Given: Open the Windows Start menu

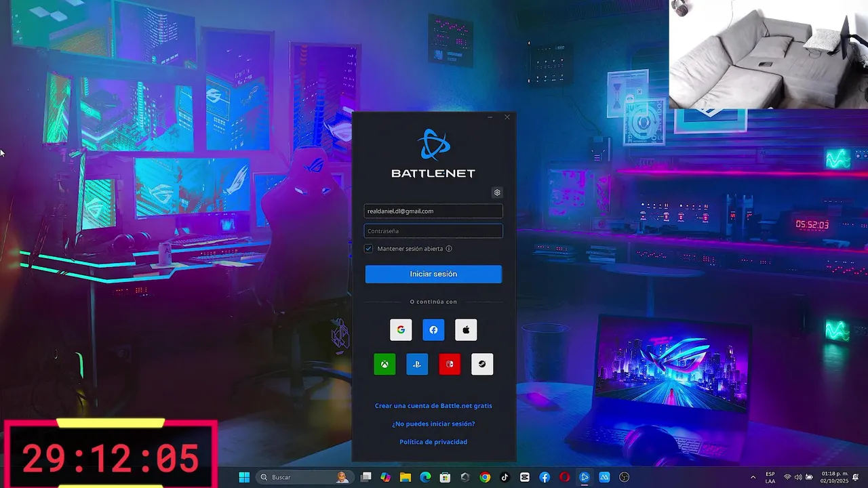Looking at the screenshot, I should tap(244, 477).
